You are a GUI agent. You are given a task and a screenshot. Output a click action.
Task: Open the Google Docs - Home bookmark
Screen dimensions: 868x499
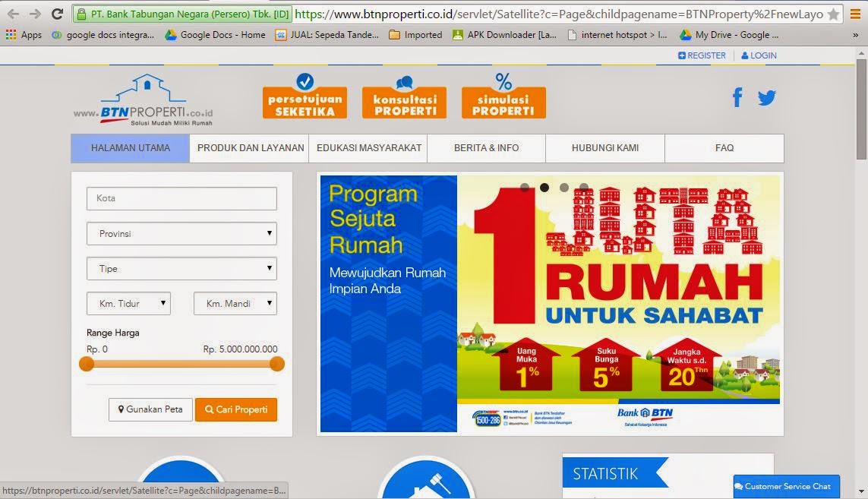(216, 35)
